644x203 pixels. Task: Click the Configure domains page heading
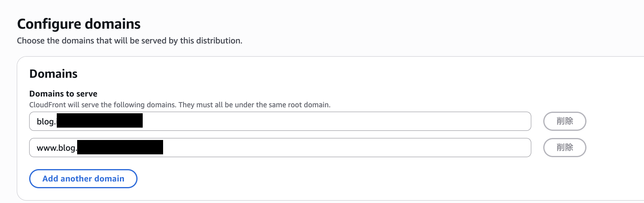tap(79, 24)
